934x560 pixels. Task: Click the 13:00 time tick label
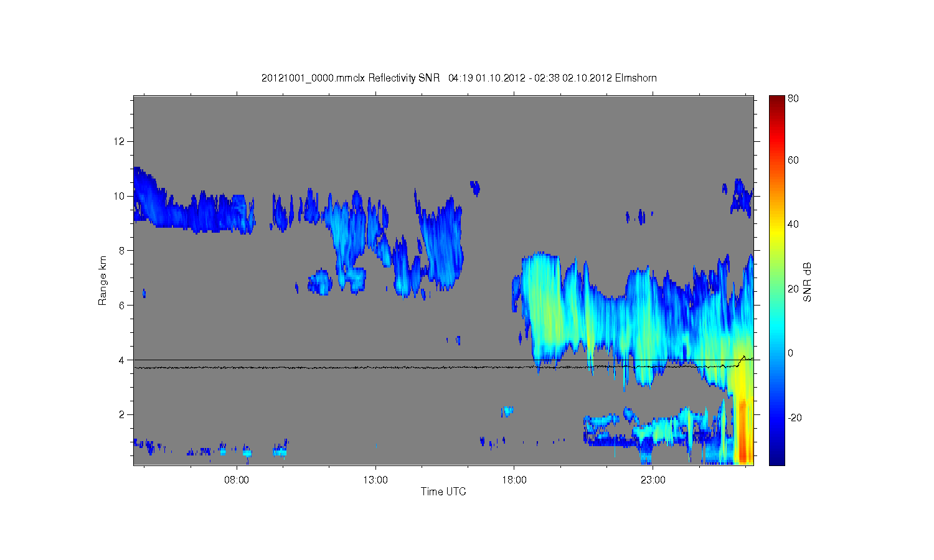(375, 480)
